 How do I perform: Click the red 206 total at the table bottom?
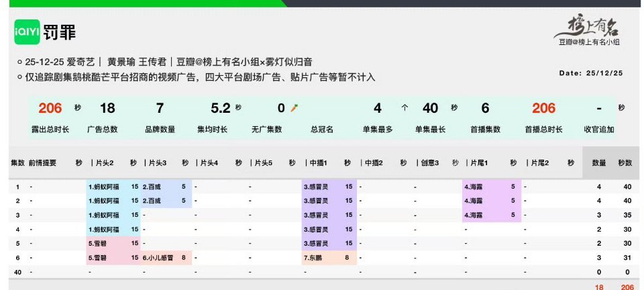point(627,287)
